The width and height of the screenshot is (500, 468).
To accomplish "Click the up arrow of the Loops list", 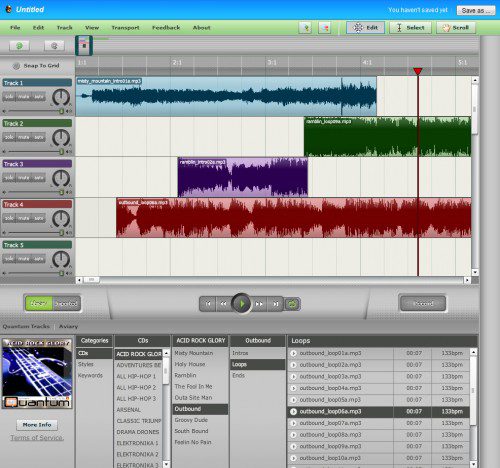I will 473,352.
